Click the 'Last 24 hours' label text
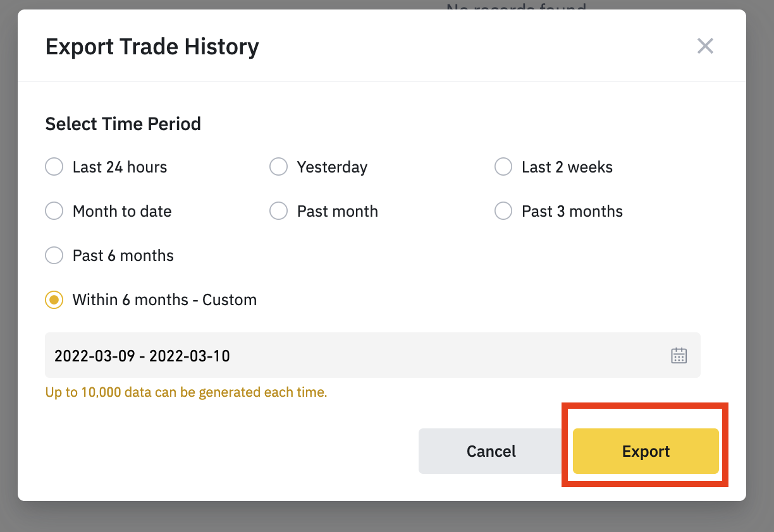The height and width of the screenshot is (532, 774). point(120,167)
